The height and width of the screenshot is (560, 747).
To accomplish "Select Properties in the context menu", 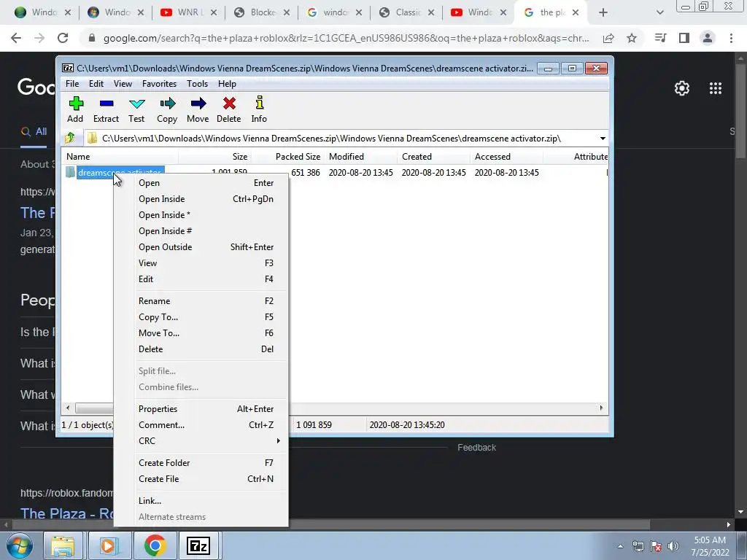I will coord(201,409).
